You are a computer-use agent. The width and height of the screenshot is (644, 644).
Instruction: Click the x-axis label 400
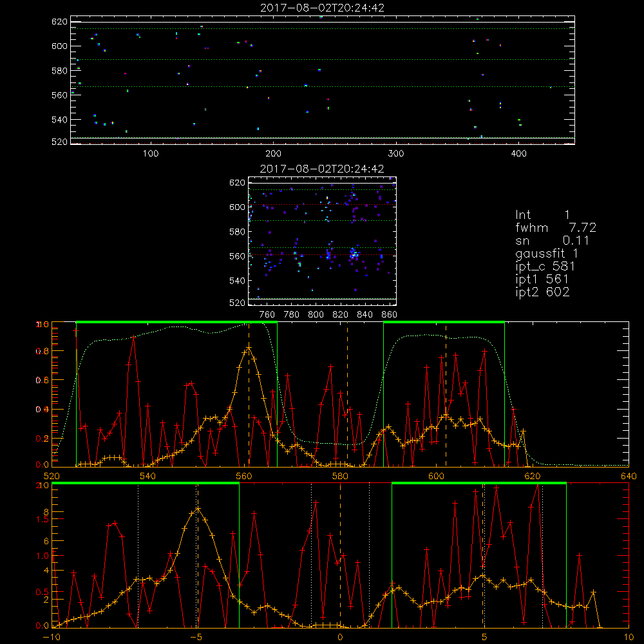coord(518,154)
